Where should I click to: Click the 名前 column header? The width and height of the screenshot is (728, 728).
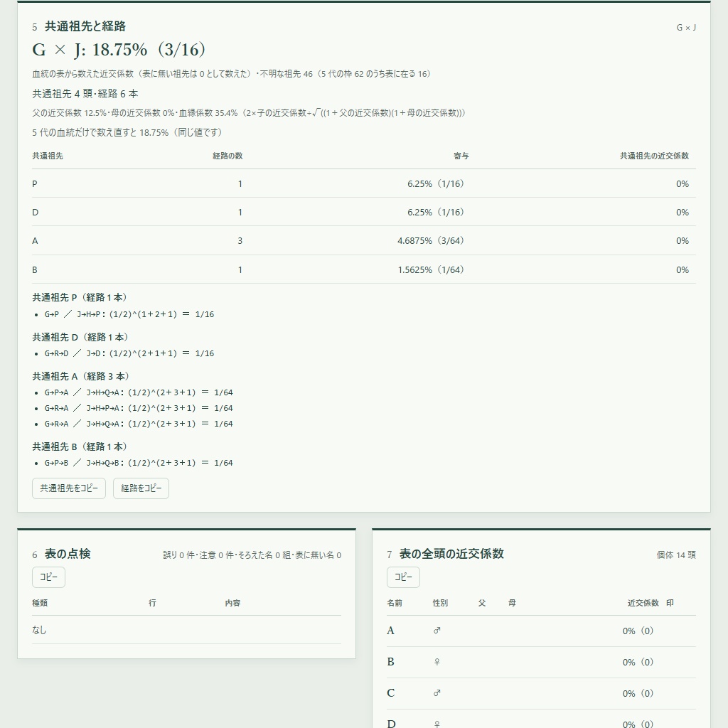(395, 603)
